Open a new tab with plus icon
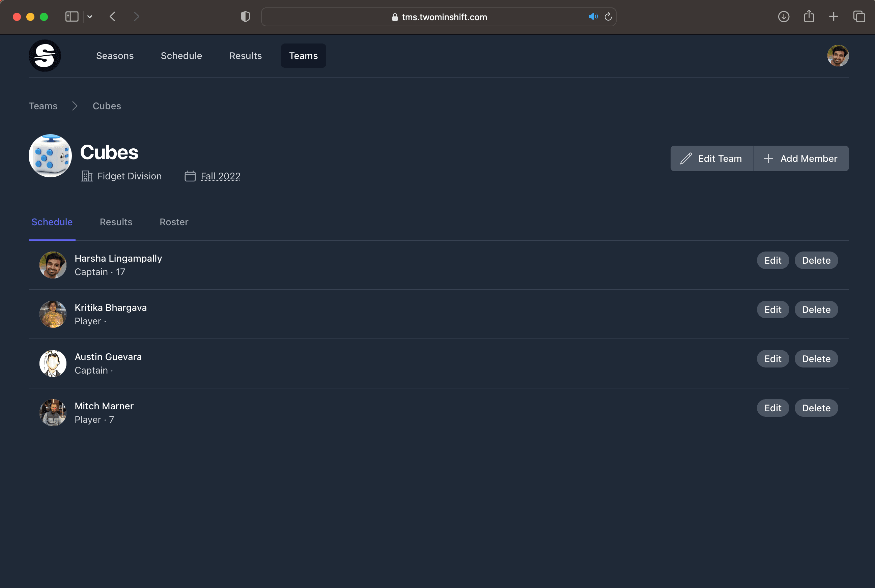Image resolution: width=875 pixels, height=588 pixels. pyautogui.click(x=834, y=17)
